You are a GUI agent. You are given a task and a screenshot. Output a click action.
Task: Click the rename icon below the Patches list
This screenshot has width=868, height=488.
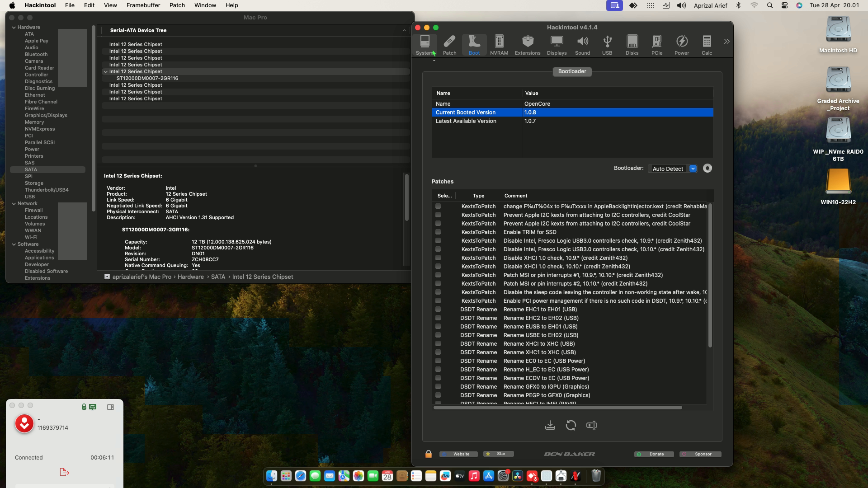click(x=591, y=425)
